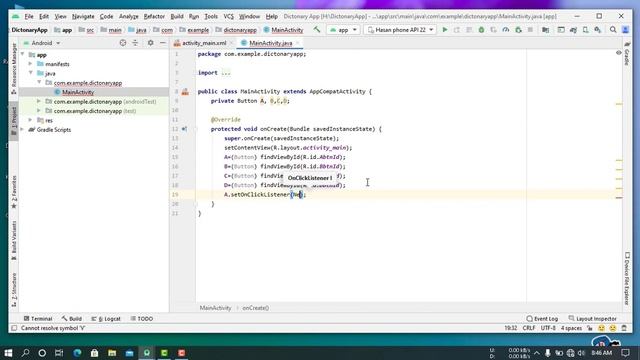This screenshot has height=360, width=640.
Task: Expand Gradle Scripts node
Action: click(x=23, y=129)
